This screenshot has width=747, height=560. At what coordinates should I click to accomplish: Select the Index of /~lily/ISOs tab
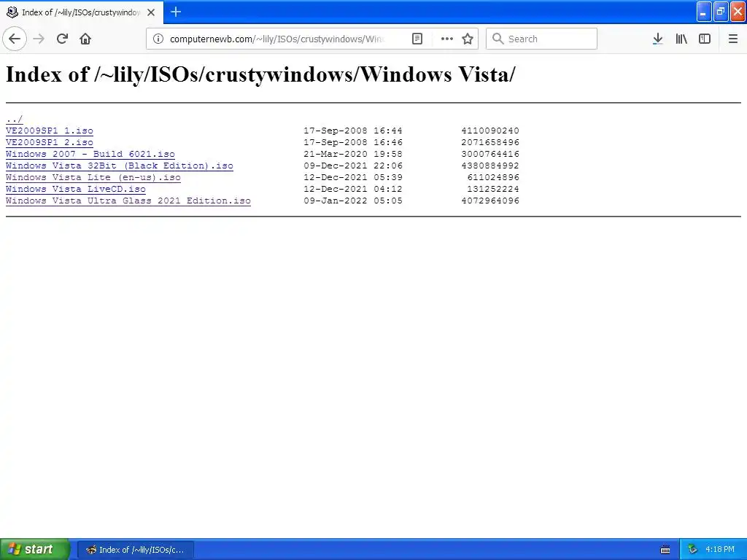pos(82,12)
